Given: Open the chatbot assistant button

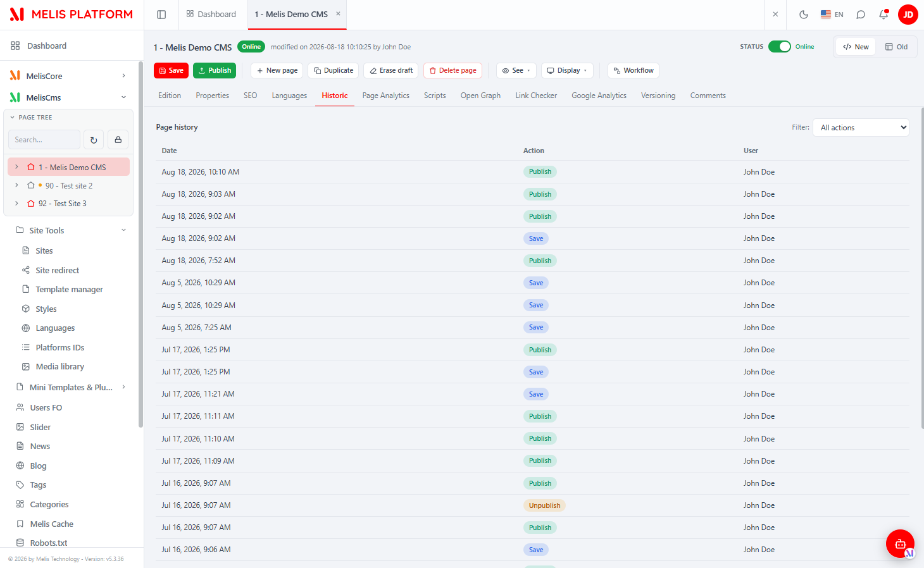Looking at the screenshot, I should coord(900,543).
